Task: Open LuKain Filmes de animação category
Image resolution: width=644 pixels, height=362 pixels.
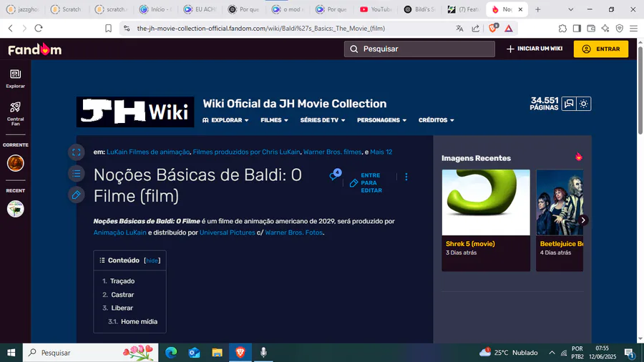Action: click(148, 152)
